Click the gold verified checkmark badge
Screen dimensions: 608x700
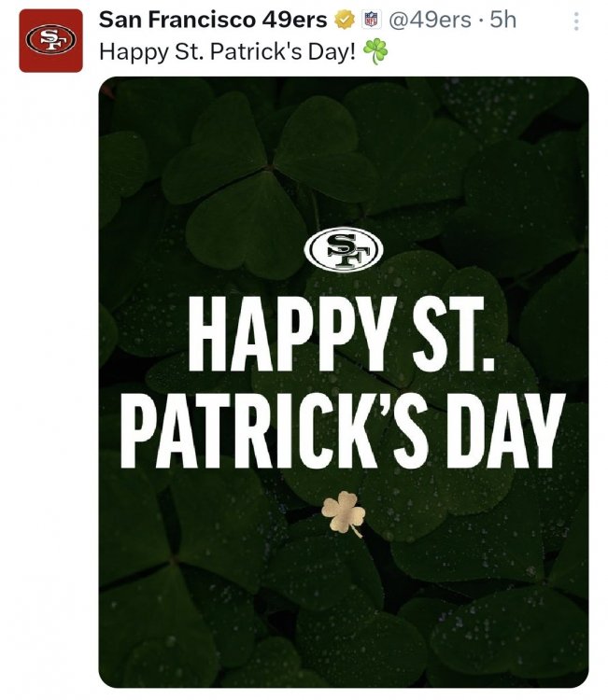345,20
